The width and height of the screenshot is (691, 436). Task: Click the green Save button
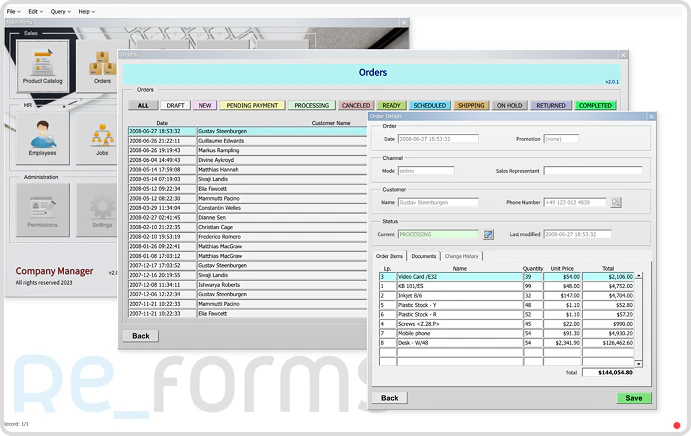pos(633,398)
